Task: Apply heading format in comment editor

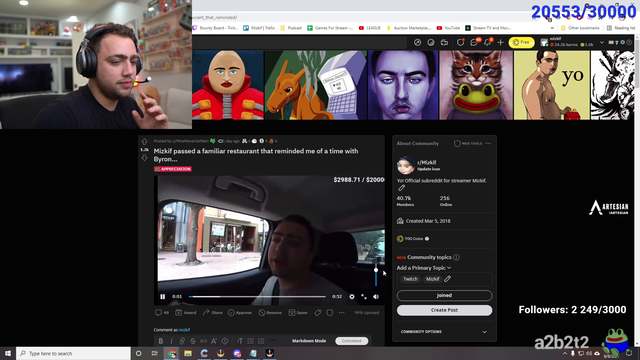Action: 240,341
